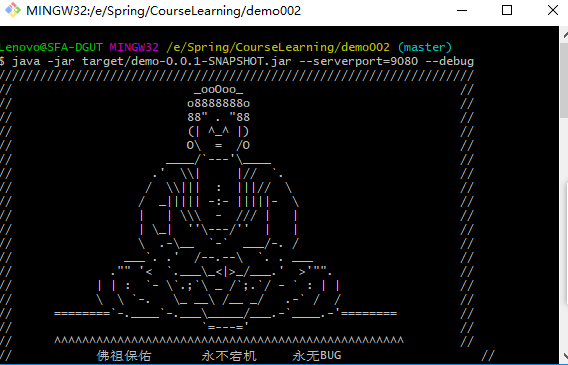The width and height of the screenshot is (568, 365).
Task: Minimize the MINGW32 terminal window
Action: pyautogui.click(x=462, y=11)
